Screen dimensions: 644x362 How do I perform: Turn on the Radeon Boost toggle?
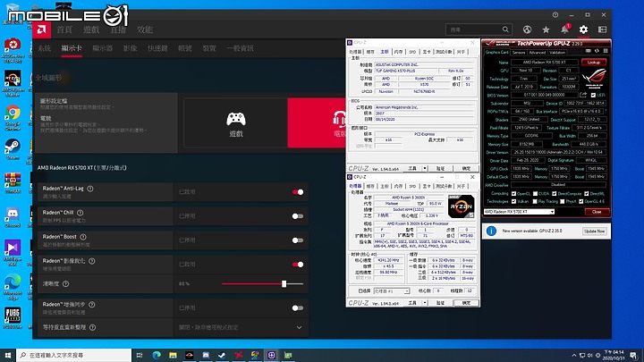(x=298, y=240)
